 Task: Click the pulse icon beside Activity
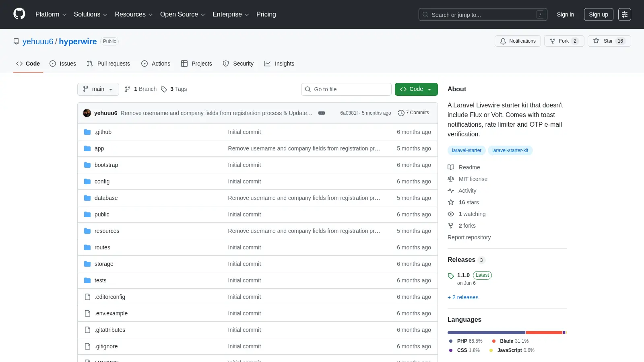451,191
